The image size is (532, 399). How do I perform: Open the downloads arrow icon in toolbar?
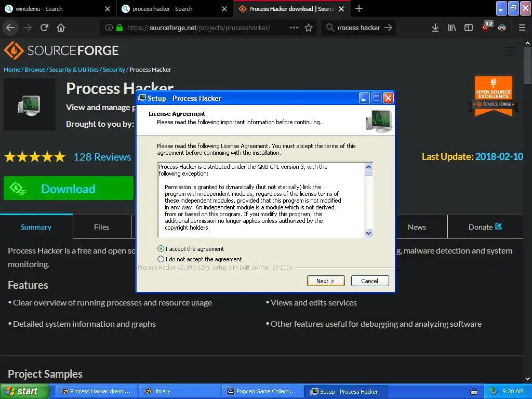point(435,28)
